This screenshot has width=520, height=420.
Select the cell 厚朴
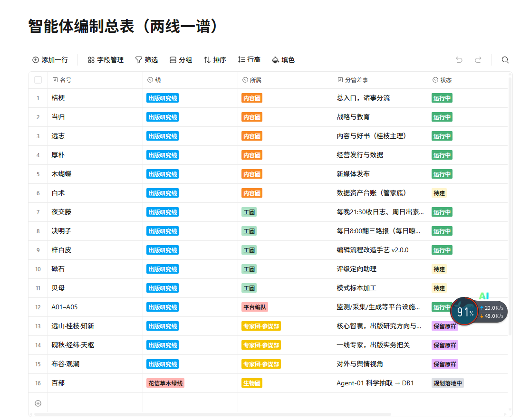(95, 155)
